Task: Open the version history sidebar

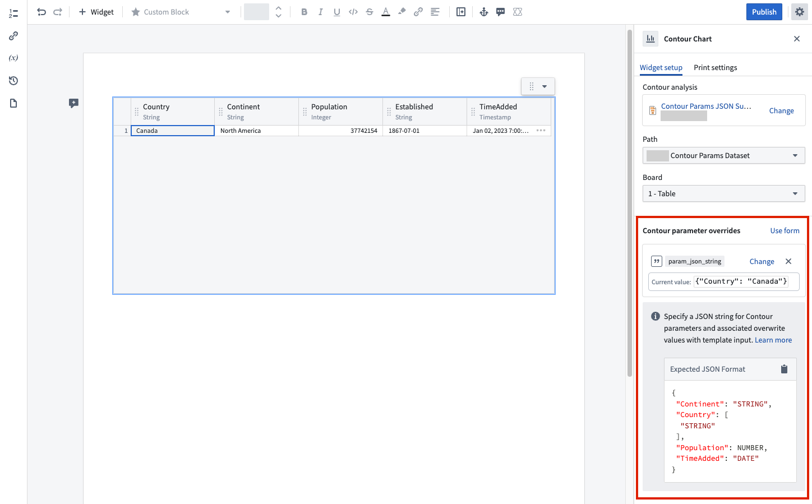Action: pos(13,81)
